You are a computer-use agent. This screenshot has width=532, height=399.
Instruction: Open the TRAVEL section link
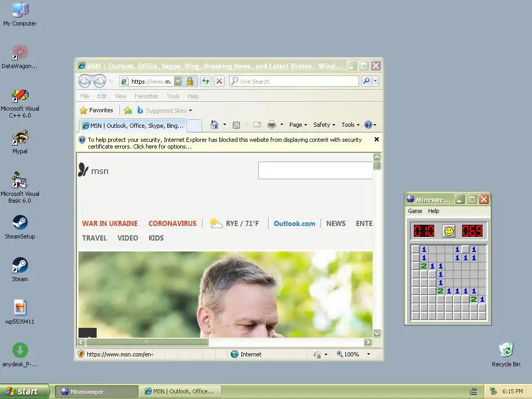pyautogui.click(x=95, y=238)
